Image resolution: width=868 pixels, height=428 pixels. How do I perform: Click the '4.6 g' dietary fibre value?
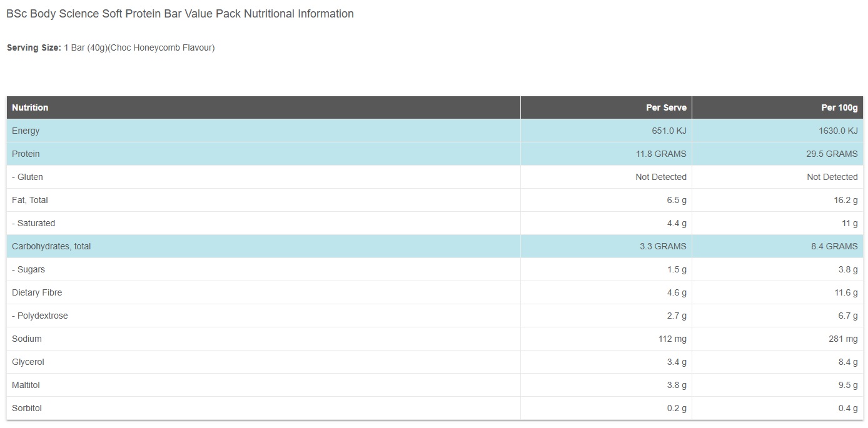coord(677,292)
